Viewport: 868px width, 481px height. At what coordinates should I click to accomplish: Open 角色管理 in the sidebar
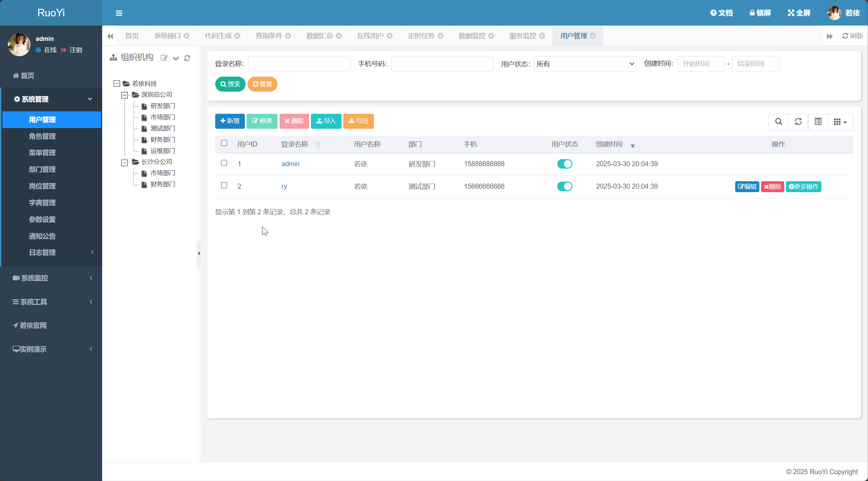[x=42, y=136]
